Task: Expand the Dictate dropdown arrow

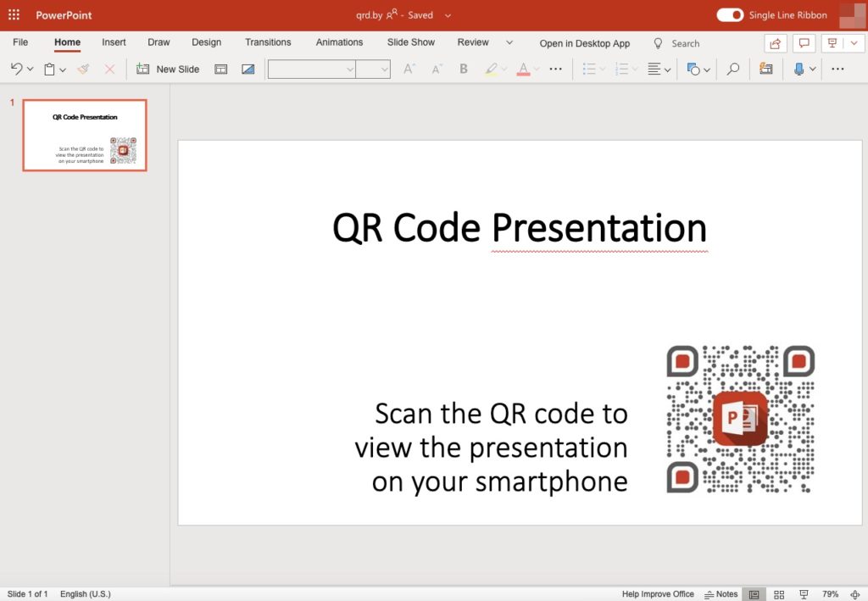Action: pos(813,70)
